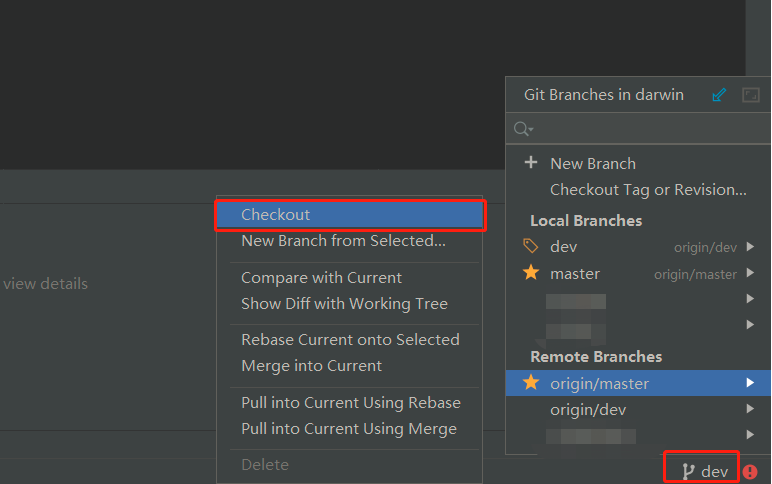Open the dev branch status bar widget
The height and width of the screenshot is (484, 772).
[704, 471]
